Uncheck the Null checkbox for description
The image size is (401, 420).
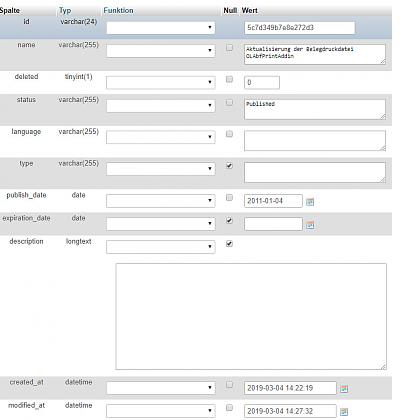229,244
